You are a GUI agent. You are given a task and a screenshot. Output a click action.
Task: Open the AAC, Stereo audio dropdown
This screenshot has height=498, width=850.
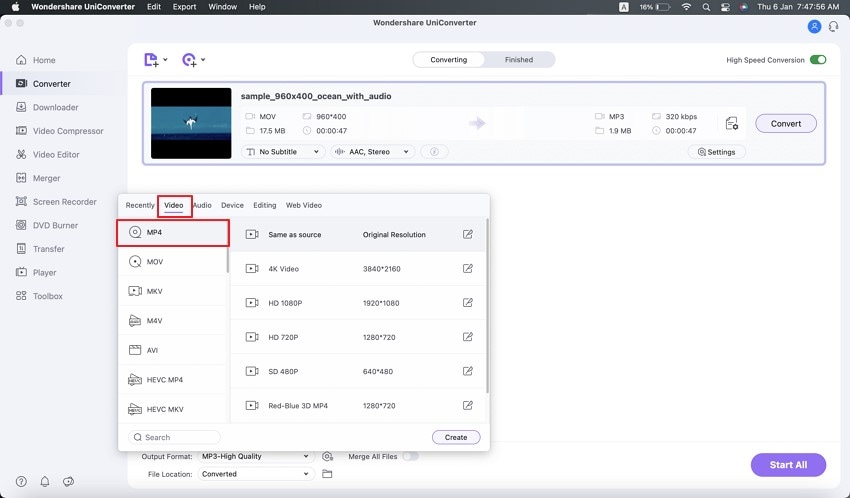point(372,152)
